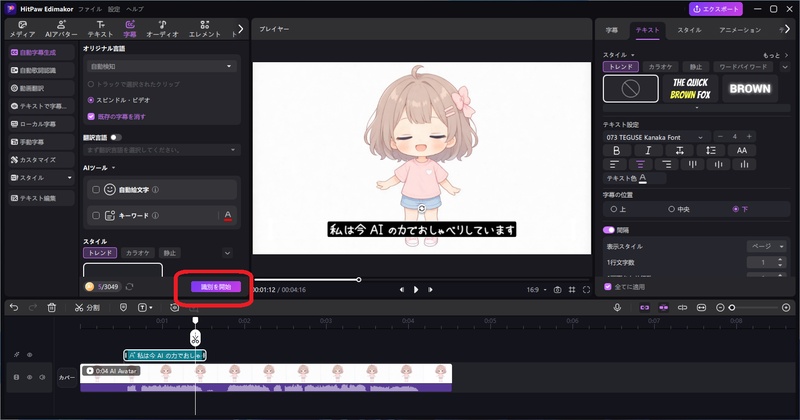Image resolution: width=800 pixels, height=420 pixels.
Task: Click the refresh credits icon
Action: 130,287
